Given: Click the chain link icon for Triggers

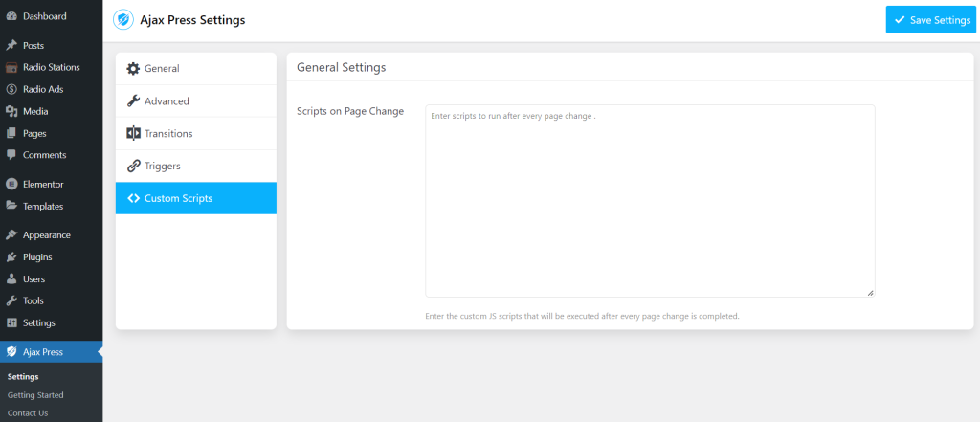Looking at the screenshot, I should click(133, 167).
